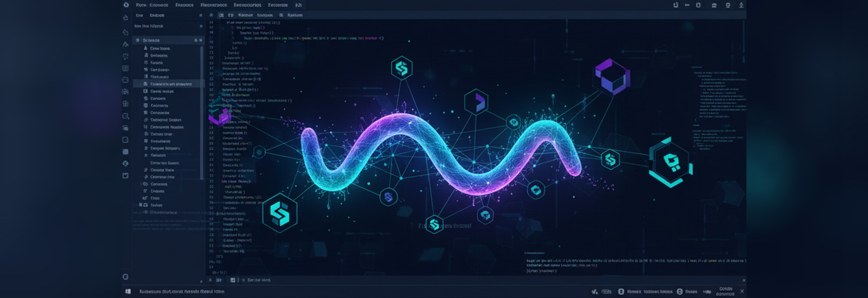Select the highlighted item in the sidebar tree
Image resolution: width=868 pixels, height=298 pixels.
[x=170, y=84]
